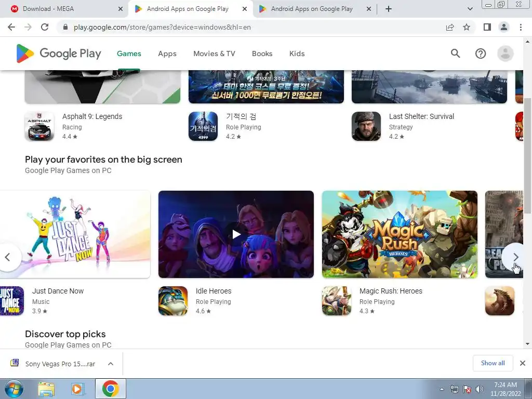Click the Idle Heroes app icon
This screenshot has height=399, width=532.
point(173,301)
